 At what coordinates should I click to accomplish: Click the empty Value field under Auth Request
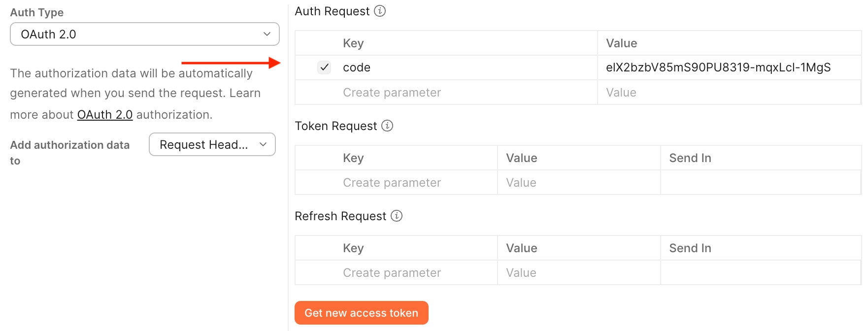(x=730, y=93)
